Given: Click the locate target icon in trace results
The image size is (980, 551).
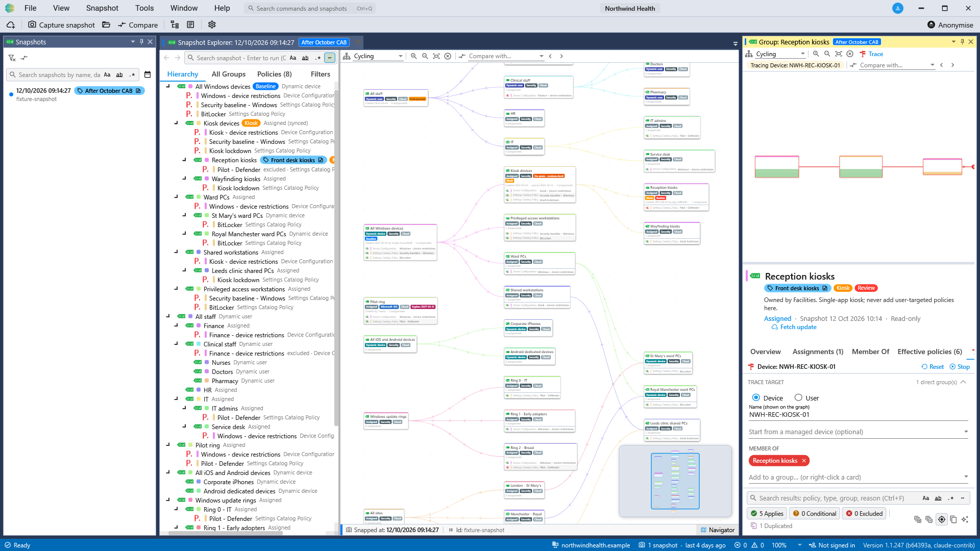Looking at the screenshot, I should coord(942,519).
